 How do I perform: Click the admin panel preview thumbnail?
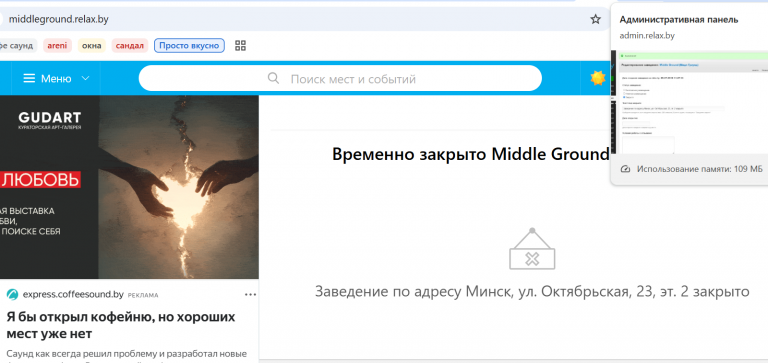pos(689,103)
